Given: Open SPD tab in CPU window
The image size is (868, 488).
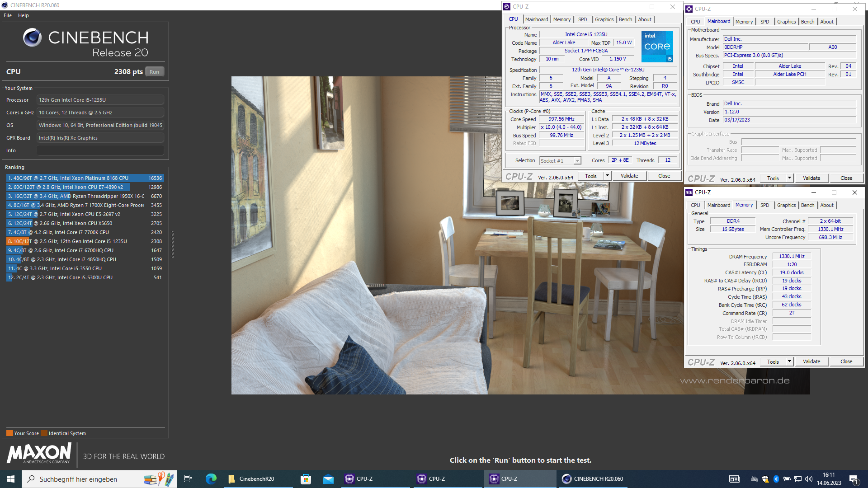Looking at the screenshot, I should (x=583, y=19).
